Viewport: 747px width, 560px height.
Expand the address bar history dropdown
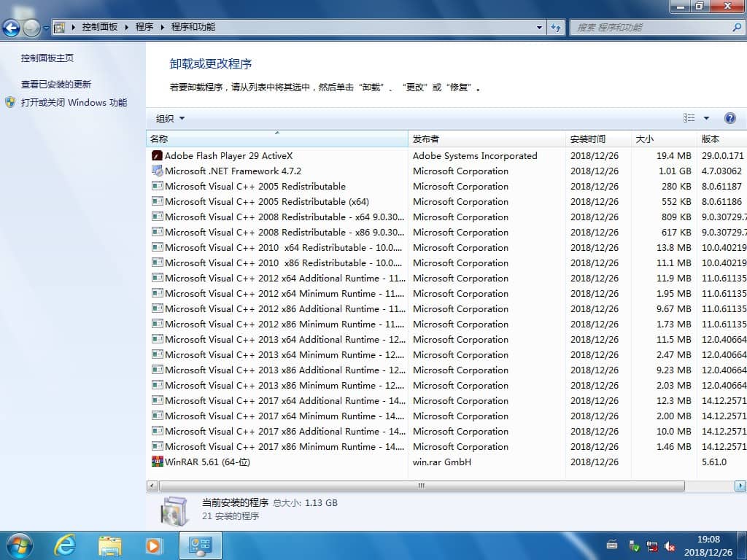(538, 27)
